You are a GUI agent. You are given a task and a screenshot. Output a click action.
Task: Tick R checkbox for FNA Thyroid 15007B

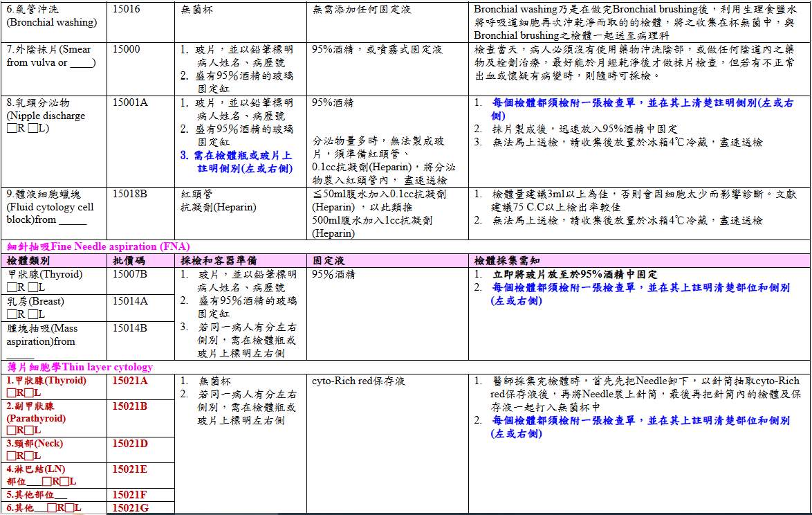11,287
